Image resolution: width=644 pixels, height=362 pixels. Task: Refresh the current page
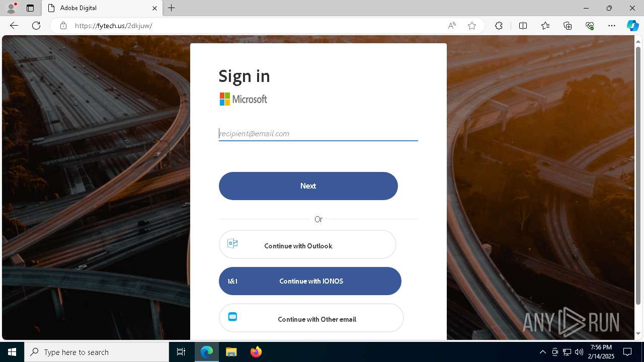(x=36, y=26)
